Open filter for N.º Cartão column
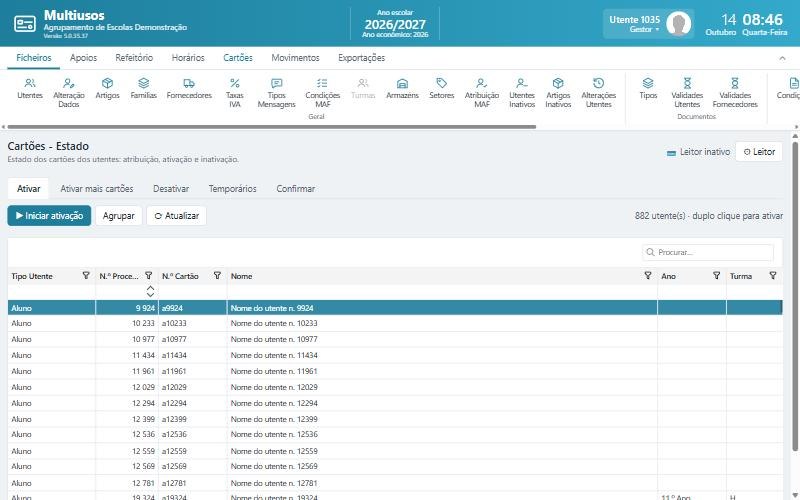Image resolution: width=800 pixels, height=500 pixels. coord(217,276)
